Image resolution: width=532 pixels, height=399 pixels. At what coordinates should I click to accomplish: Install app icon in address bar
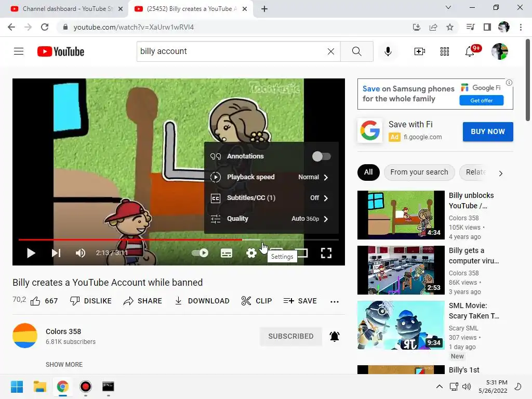pos(416,27)
